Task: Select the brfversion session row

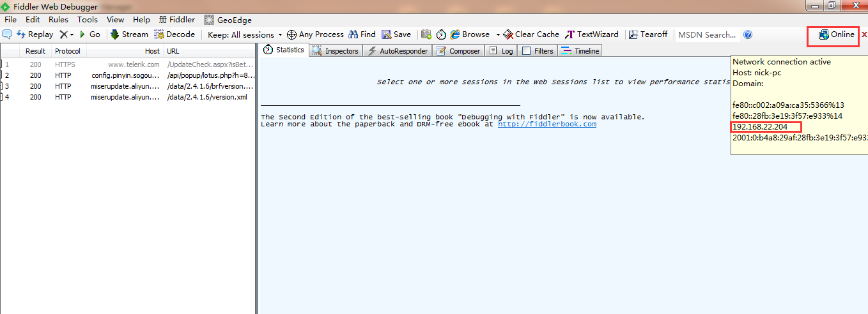Action: [x=128, y=86]
